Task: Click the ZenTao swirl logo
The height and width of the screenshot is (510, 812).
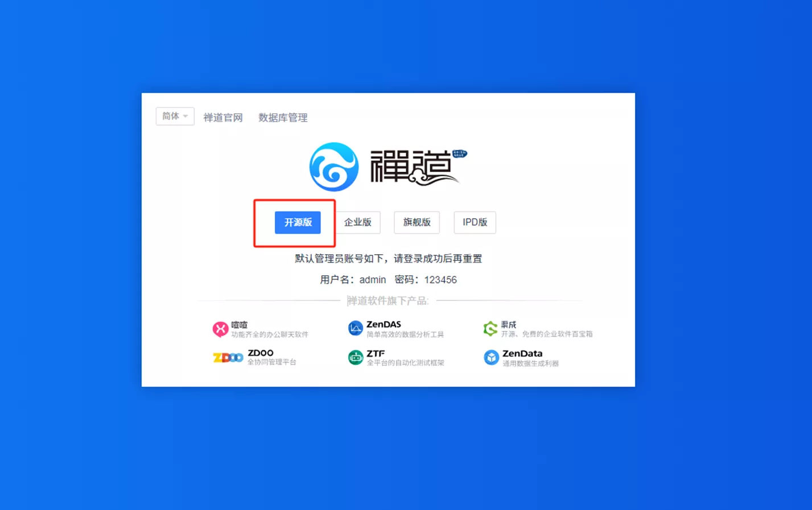Action: 334,167
